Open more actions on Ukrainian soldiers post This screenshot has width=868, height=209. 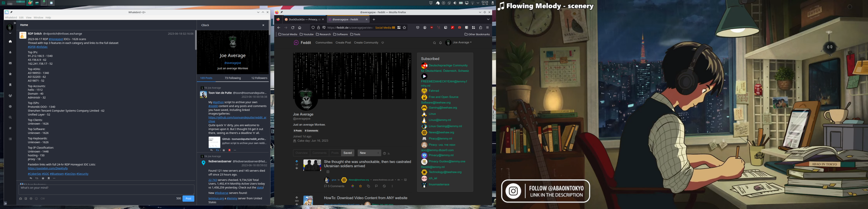pyautogui.click(x=392, y=186)
